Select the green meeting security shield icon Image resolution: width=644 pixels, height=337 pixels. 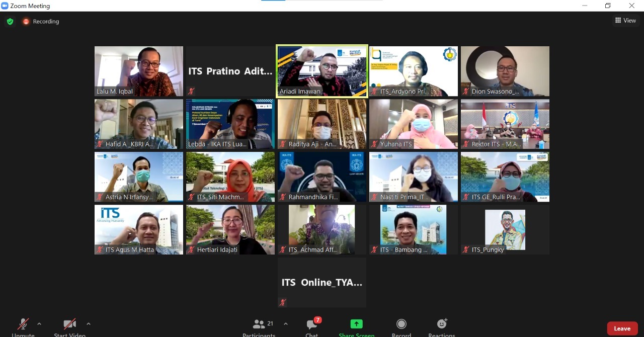pyautogui.click(x=10, y=21)
